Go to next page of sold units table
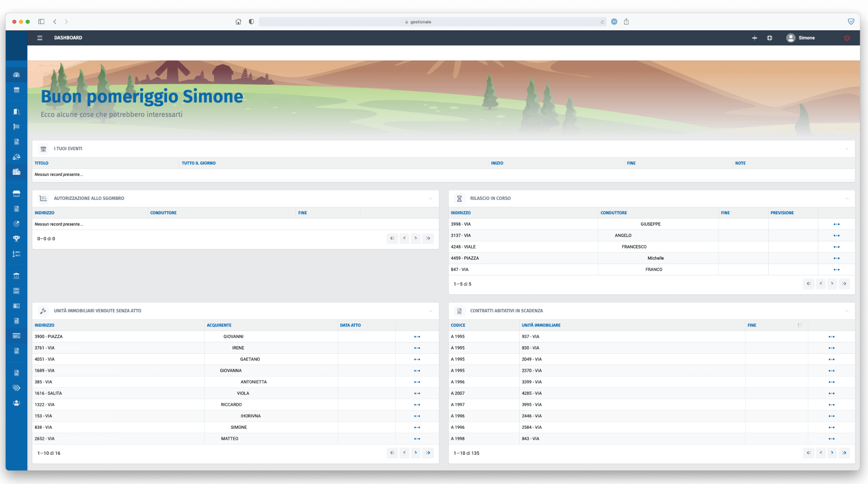Screen dimensions: 868x484 click(415, 453)
